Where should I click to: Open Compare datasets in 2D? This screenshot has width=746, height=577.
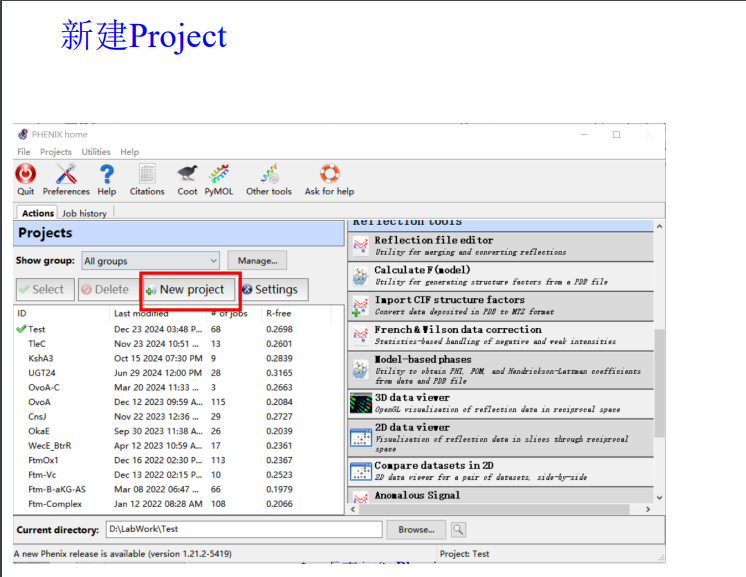click(x=501, y=471)
